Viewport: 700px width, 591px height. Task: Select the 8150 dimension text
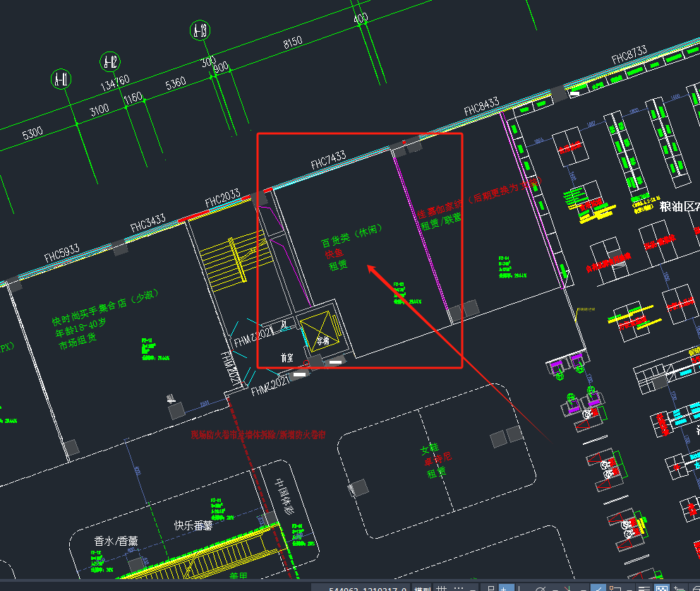292,43
